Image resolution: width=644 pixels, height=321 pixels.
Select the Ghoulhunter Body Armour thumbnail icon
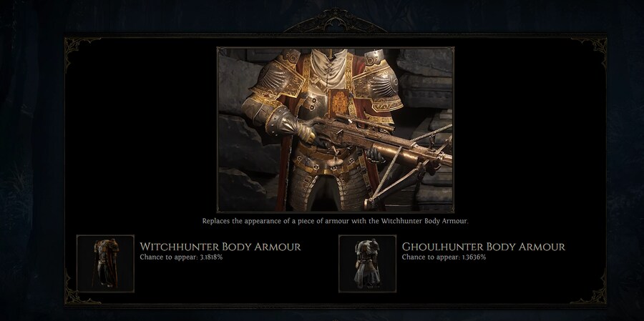pos(368,264)
